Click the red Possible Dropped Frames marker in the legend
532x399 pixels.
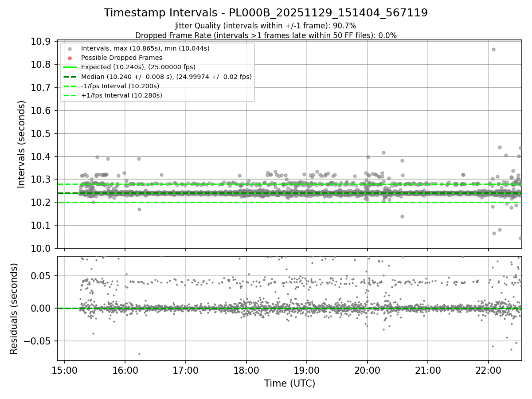(70, 58)
